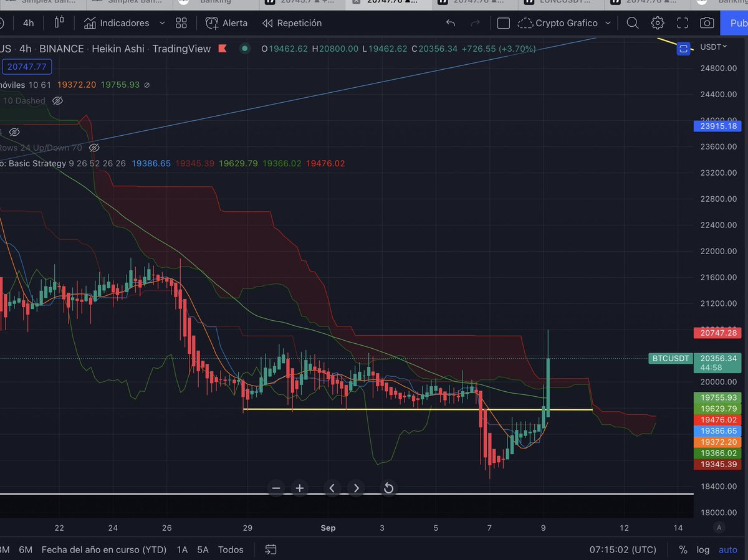Select the 5A date range

click(x=203, y=549)
